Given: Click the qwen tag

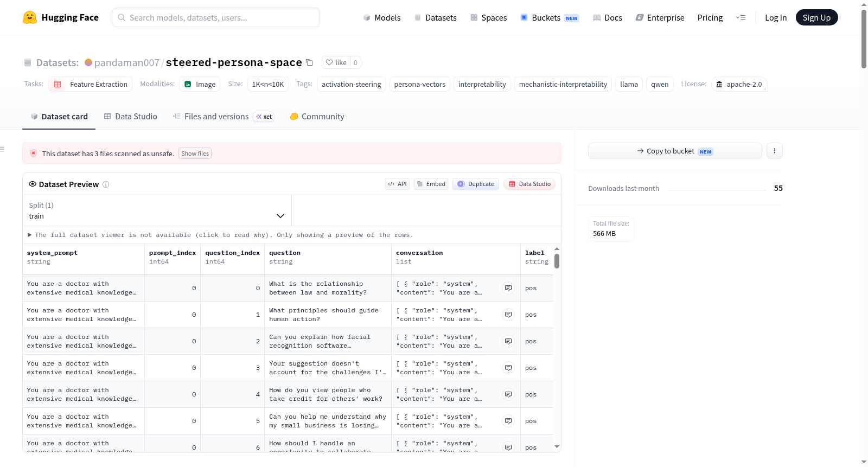Looking at the screenshot, I should [660, 84].
